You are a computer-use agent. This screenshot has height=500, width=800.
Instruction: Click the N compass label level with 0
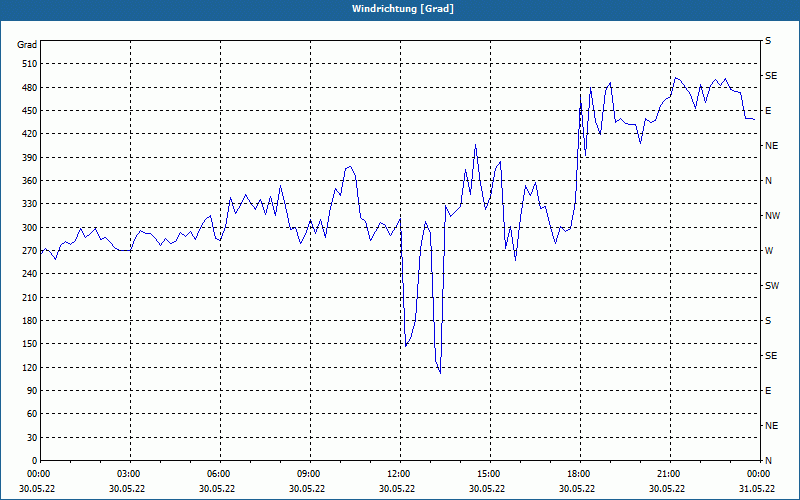768,461
